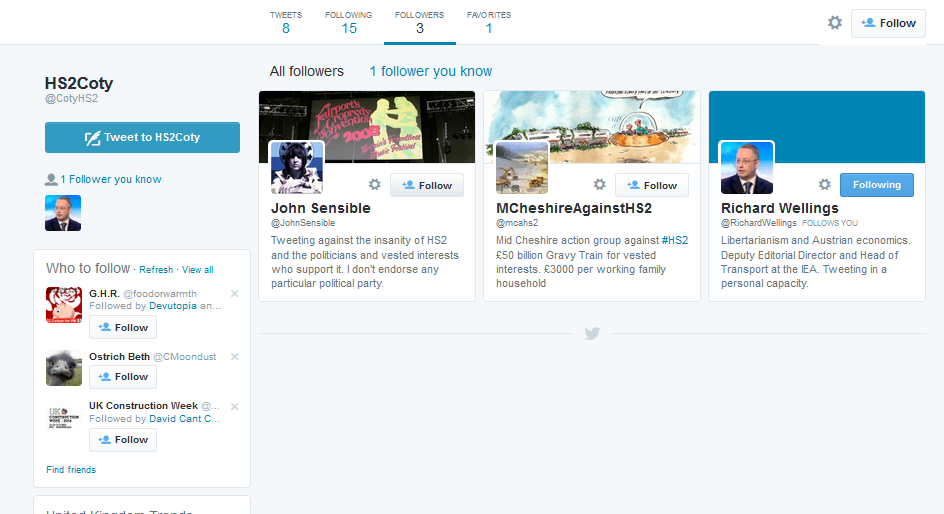Toggle Following button for Richard Wellings
The width and height of the screenshot is (944, 514).
[876, 185]
